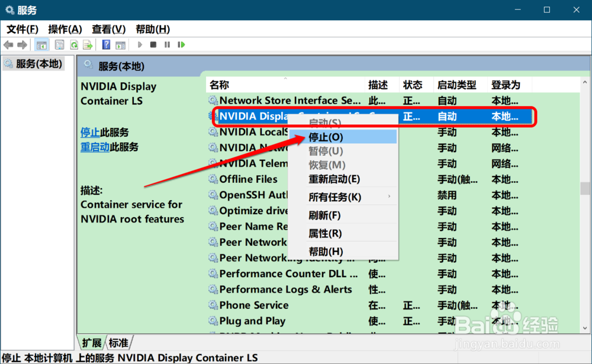592x364 pixels.
Task: Click gear icon beside Optimize drives
Action: tap(213, 211)
